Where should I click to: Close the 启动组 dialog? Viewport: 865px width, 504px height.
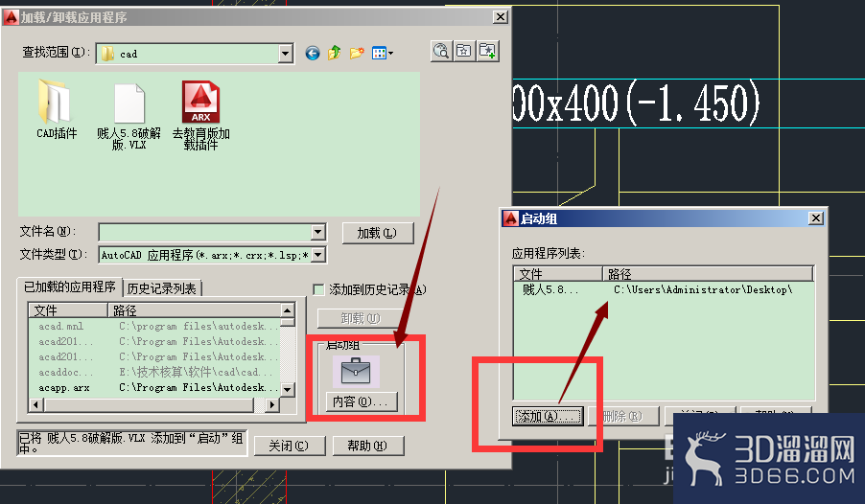[x=816, y=218]
